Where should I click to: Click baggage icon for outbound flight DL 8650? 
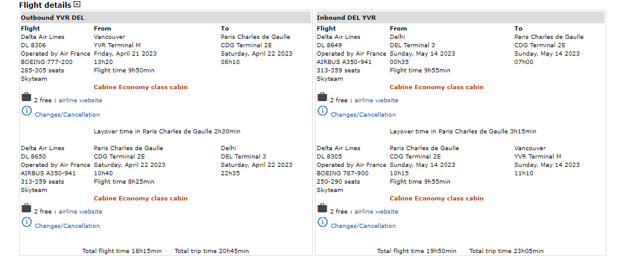pos(26,208)
